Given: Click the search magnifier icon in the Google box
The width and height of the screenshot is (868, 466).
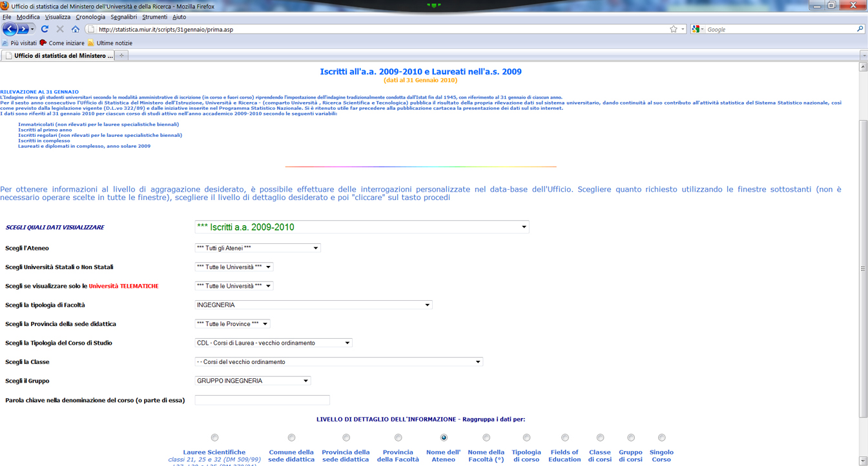Looking at the screenshot, I should pos(860,29).
